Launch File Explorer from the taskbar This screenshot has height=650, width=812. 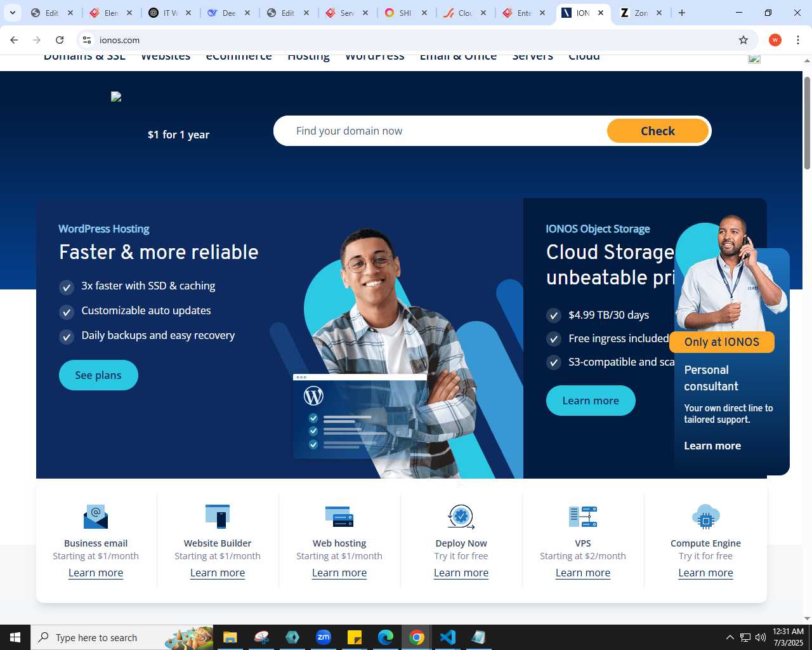coord(230,637)
